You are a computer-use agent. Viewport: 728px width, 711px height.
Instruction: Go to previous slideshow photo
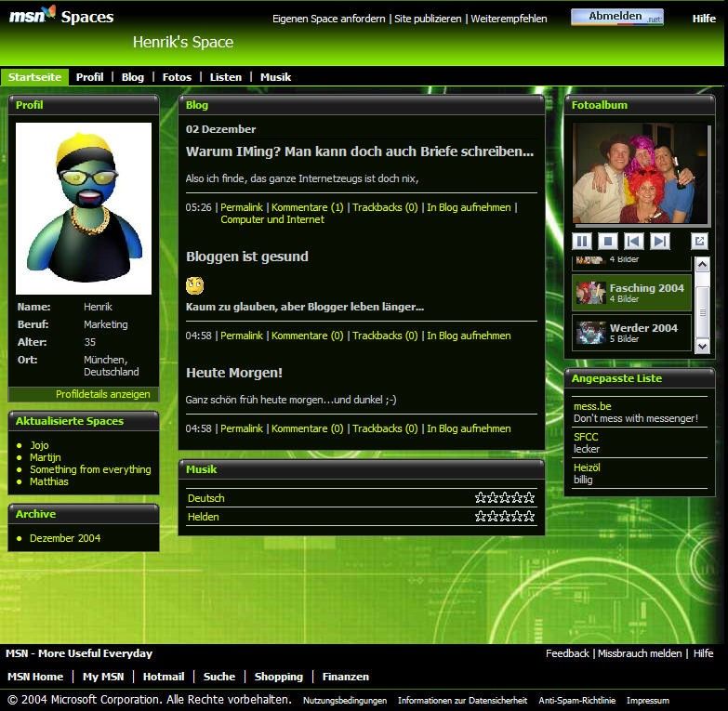tap(634, 242)
